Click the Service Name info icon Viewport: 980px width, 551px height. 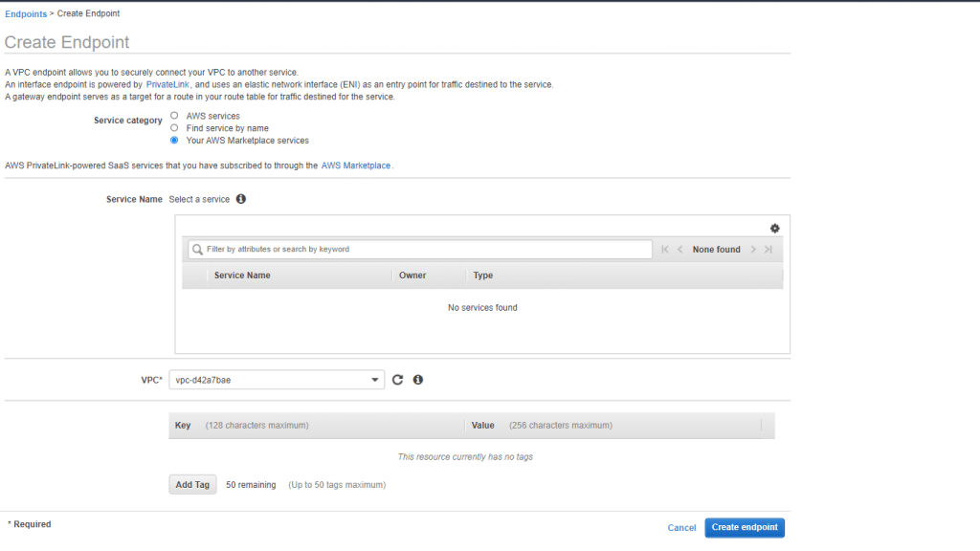(x=241, y=199)
